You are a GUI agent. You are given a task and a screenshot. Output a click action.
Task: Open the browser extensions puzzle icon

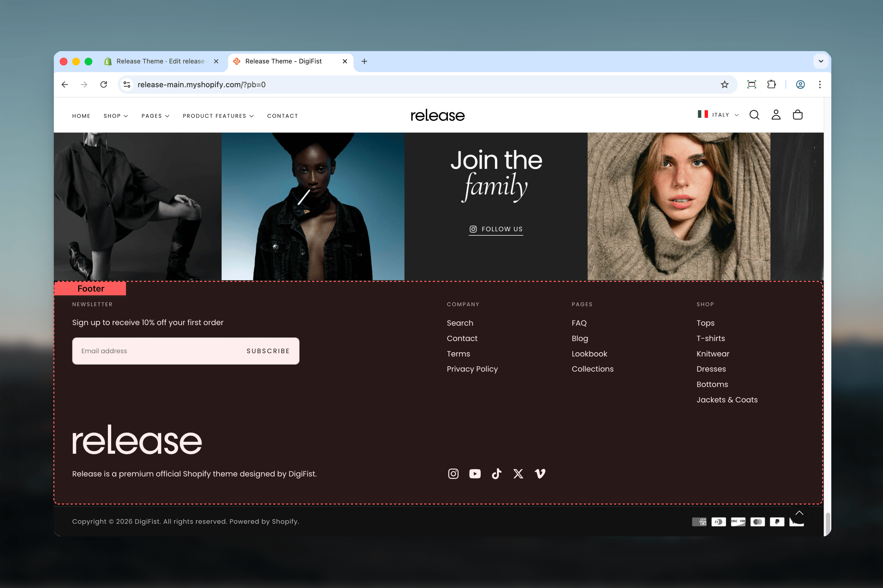click(772, 84)
